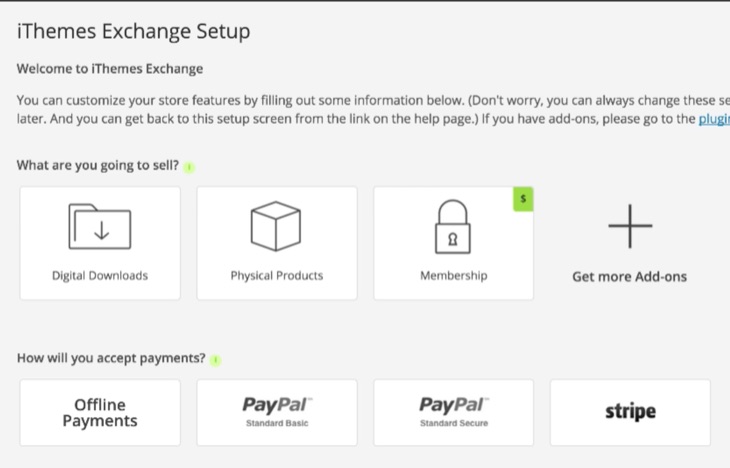Image resolution: width=730 pixels, height=468 pixels.
Task: Click the green dollar badge on Membership
Action: point(523,199)
